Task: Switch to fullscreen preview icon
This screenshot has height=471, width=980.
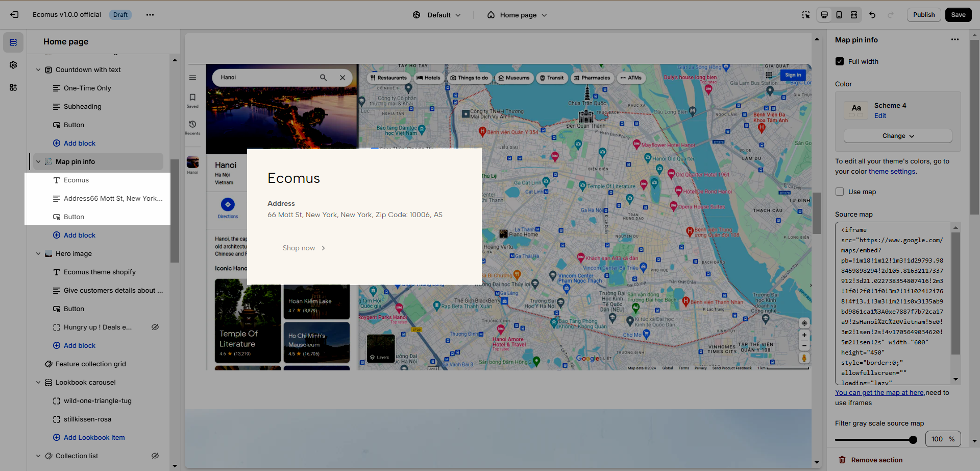Action: [854, 15]
